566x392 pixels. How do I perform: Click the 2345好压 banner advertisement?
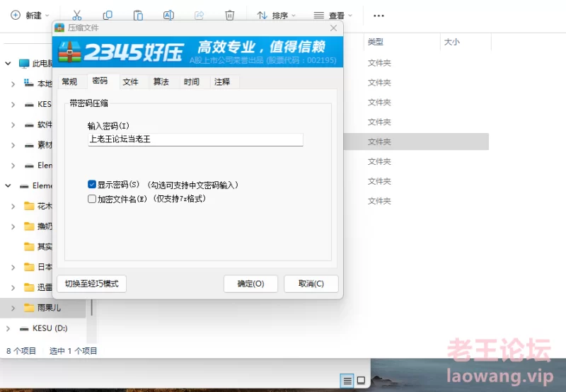[x=198, y=52]
